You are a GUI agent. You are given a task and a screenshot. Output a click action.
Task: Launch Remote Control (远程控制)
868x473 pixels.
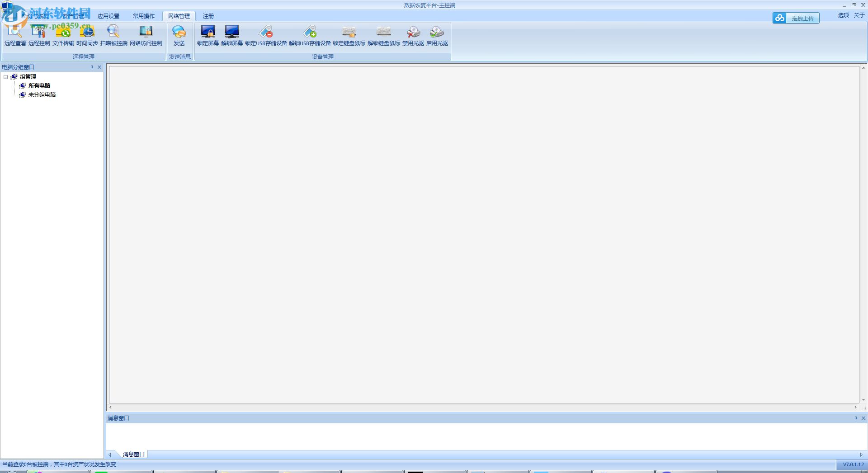[39, 36]
